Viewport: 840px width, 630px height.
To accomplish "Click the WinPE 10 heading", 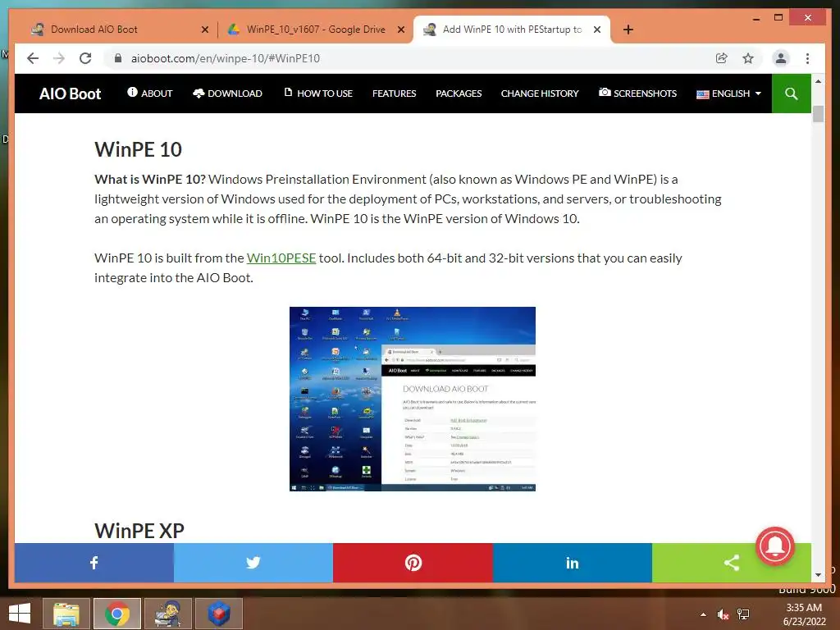I will click(138, 149).
